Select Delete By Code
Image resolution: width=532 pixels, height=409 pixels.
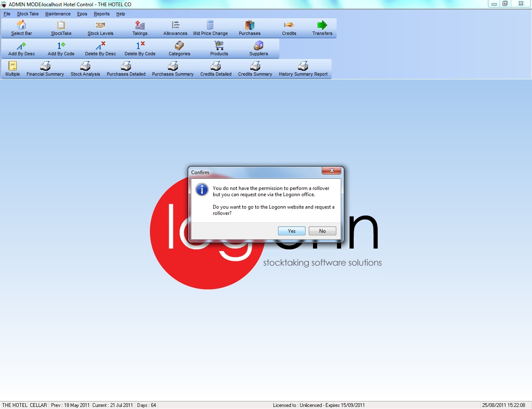coord(140,49)
